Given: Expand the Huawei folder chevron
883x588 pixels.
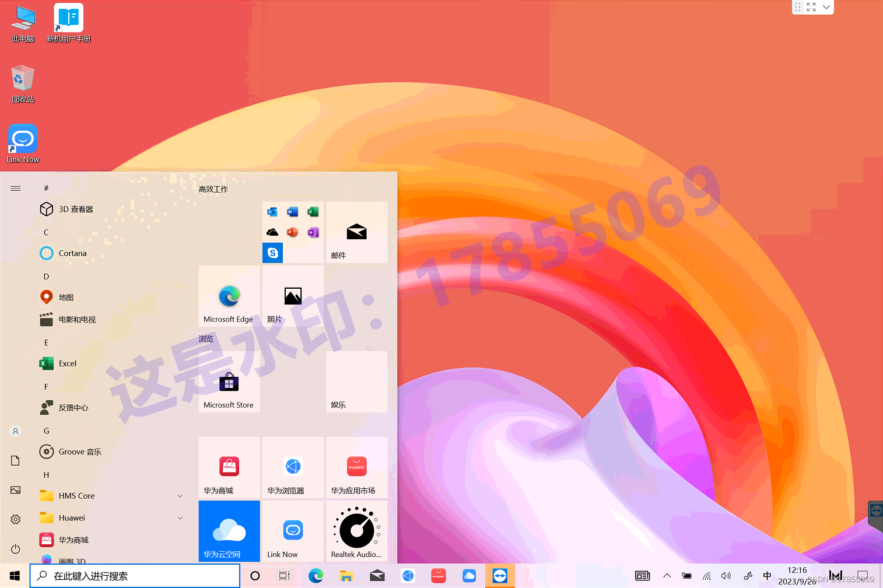Looking at the screenshot, I should click(x=180, y=518).
